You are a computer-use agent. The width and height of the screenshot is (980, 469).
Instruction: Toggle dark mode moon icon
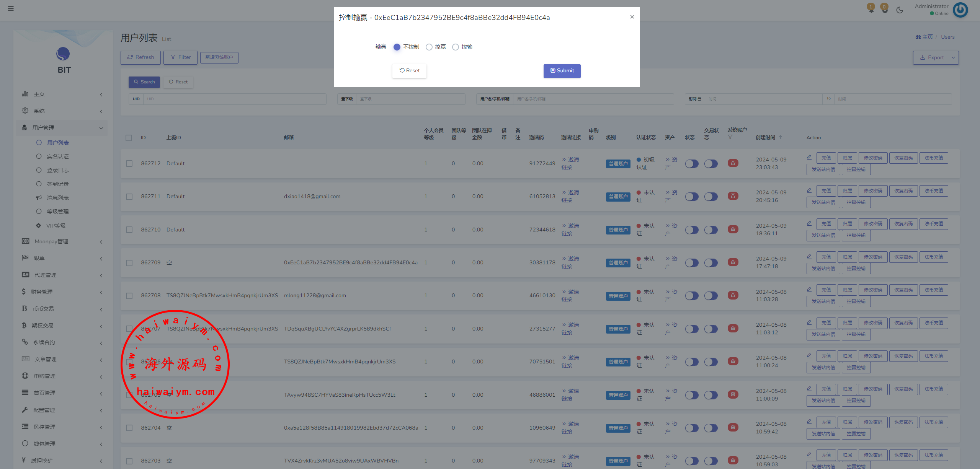pyautogui.click(x=900, y=10)
